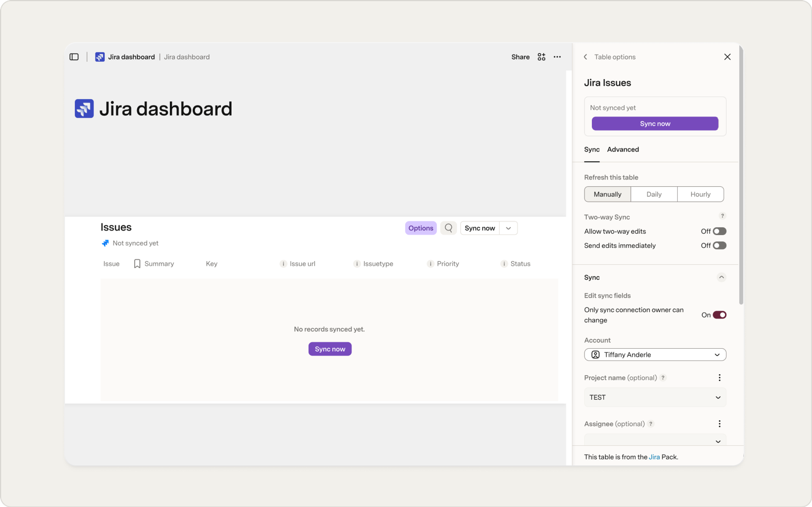Toggle Only sync connection owner can change
This screenshot has height=507, width=812.
719,315
